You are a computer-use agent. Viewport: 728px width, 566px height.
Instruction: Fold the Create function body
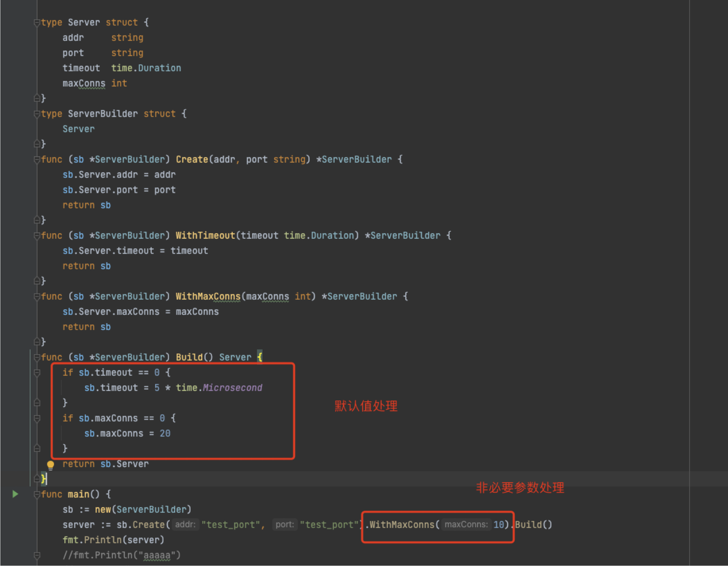[37, 160]
